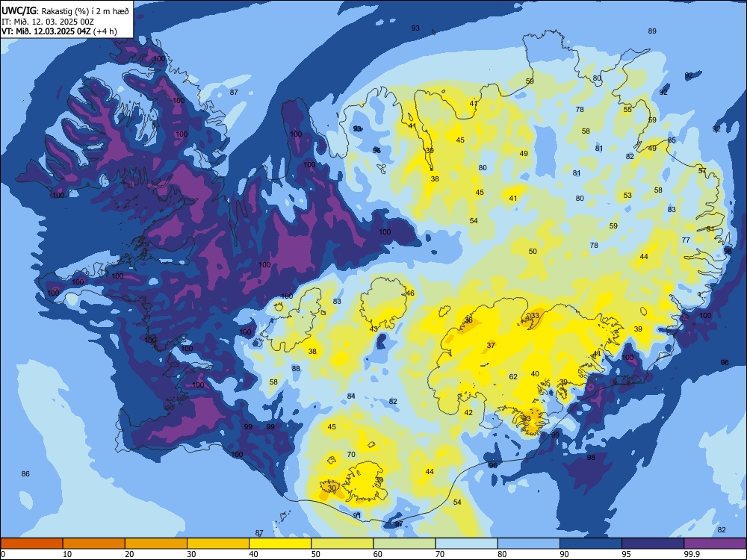Click the '(+4 h)' forecast offset text
Viewport: 747px width, 560px height.
105,31
